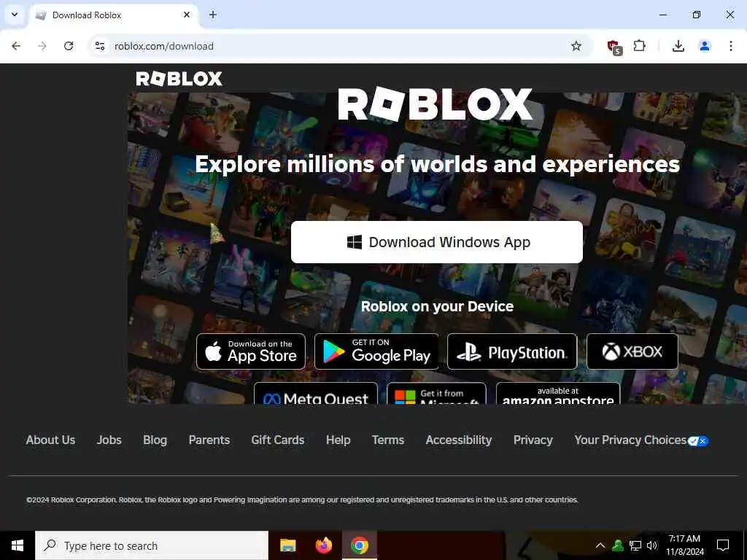Bookmark this page with the star icon
The height and width of the screenshot is (560, 747).
[x=576, y=46]
